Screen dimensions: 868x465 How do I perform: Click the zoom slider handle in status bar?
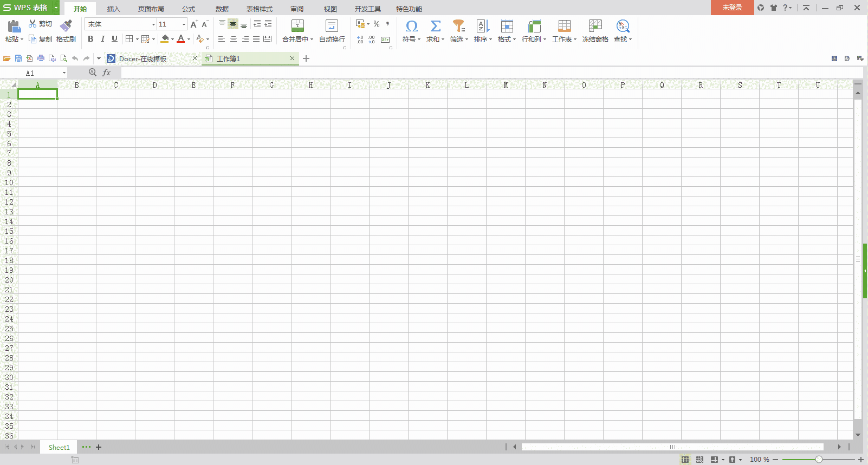819,460
